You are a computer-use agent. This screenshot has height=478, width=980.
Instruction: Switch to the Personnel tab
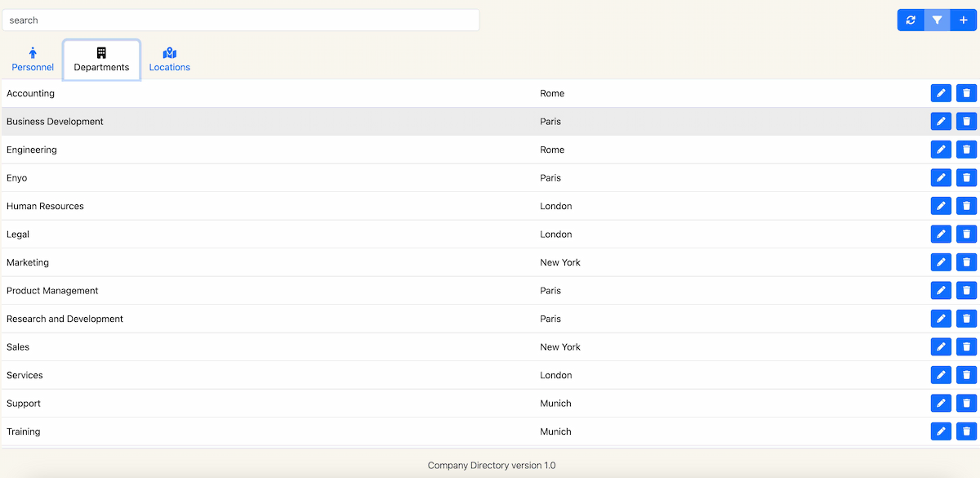point(33,60)
